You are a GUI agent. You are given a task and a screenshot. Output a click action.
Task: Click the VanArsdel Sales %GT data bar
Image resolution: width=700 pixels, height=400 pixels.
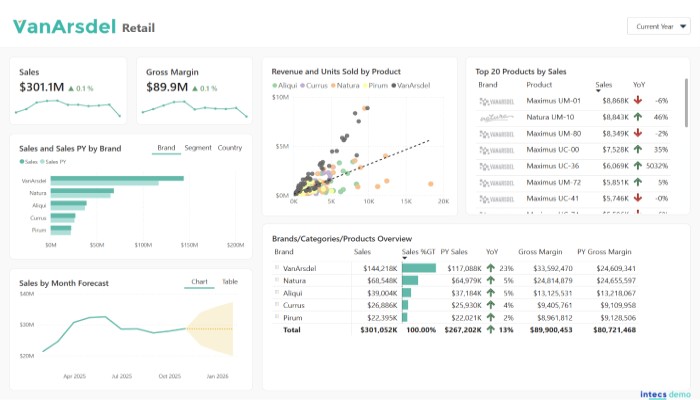419,268
